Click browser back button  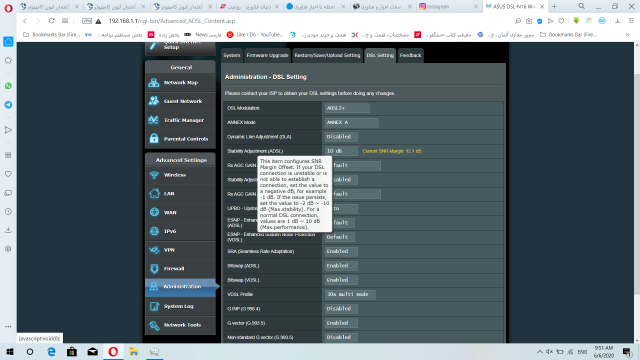click(25, 21)
